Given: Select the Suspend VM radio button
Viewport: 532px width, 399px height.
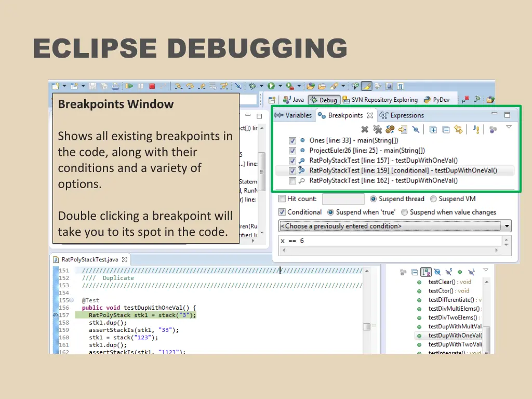Looking at the screenshot, I should (434, 198).
